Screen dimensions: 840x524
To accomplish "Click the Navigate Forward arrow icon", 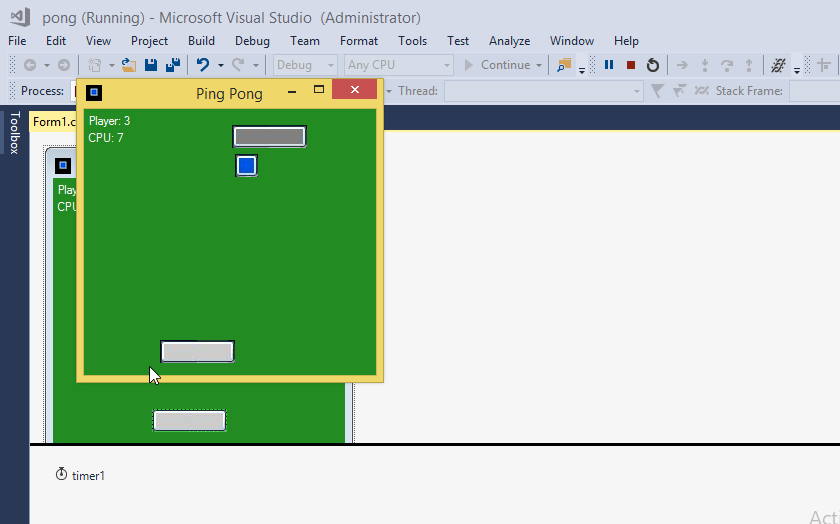I will (x=64, y=65).
